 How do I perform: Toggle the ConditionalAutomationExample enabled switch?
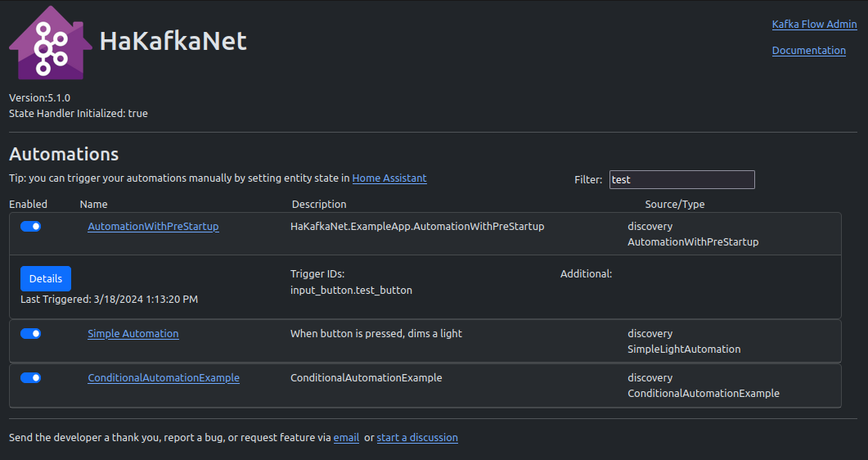(x=31, y=378)
